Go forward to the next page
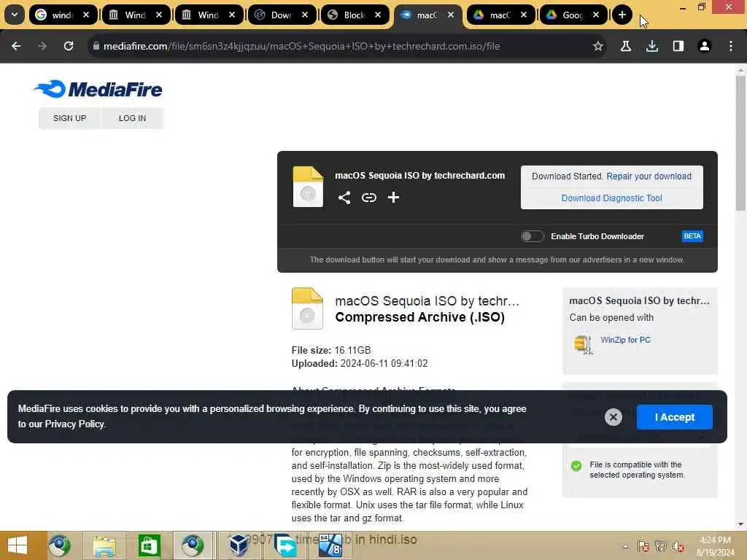747x560 pixels. tap(42, 46)
